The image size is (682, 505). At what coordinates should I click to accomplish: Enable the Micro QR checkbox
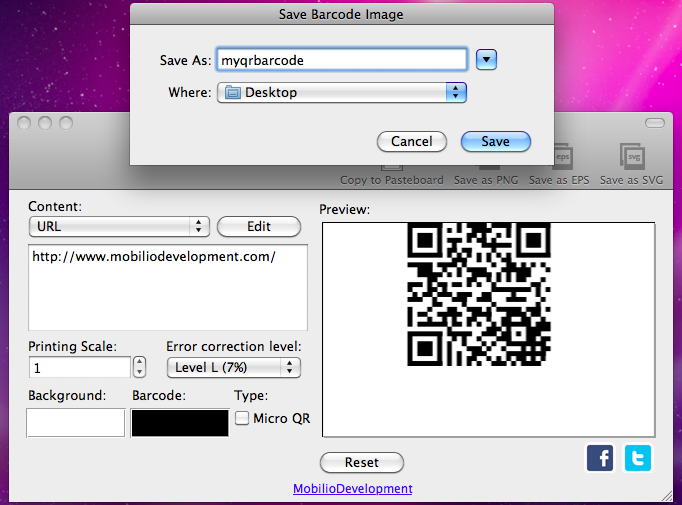pos(242,418)
